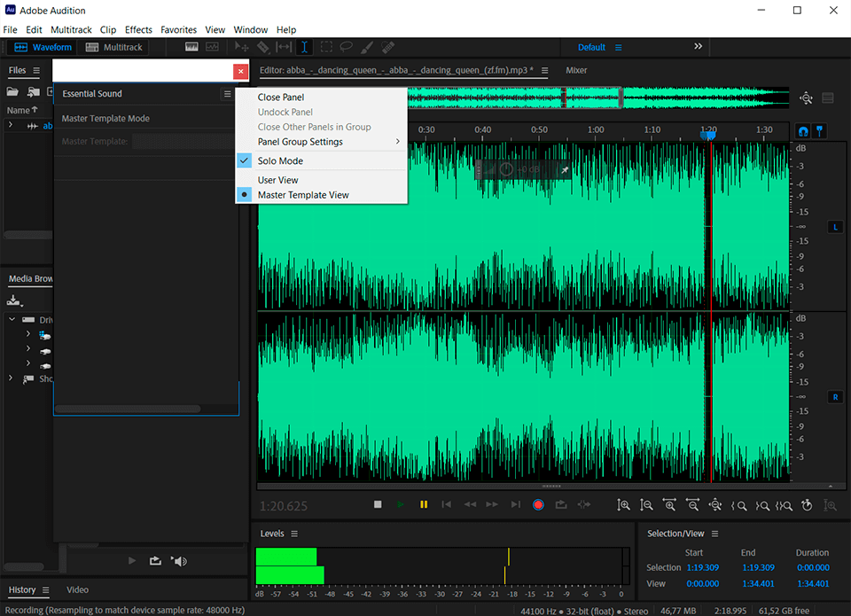Open the Effects menu in menu bar
The height and width of the screenshot is (616, 851).
click(138, 29)
